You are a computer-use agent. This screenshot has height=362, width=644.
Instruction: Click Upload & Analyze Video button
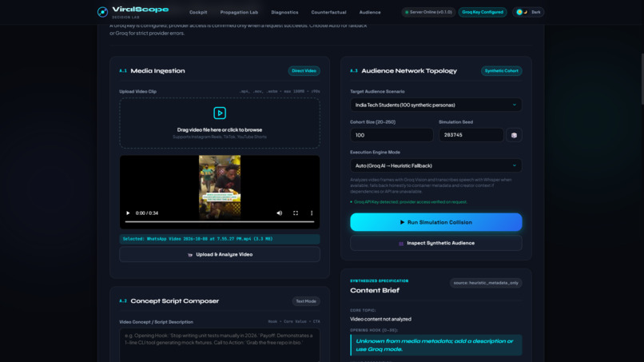coord(220,254)
